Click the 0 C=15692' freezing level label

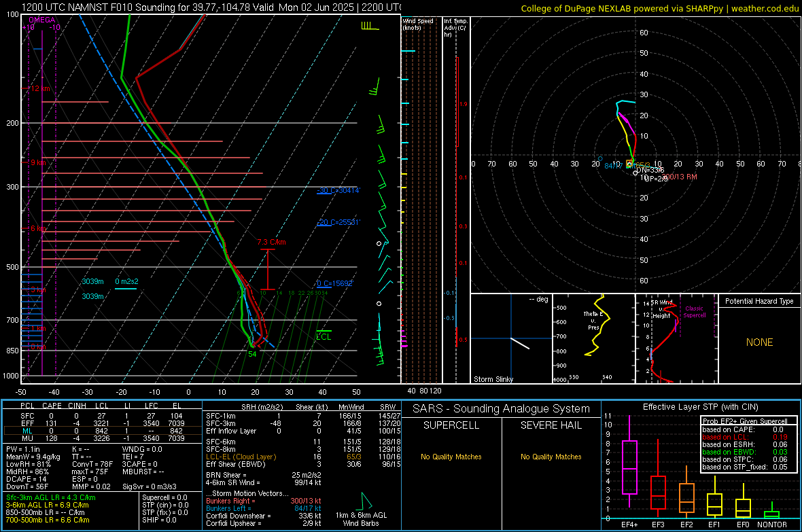[x=334, y=283]
